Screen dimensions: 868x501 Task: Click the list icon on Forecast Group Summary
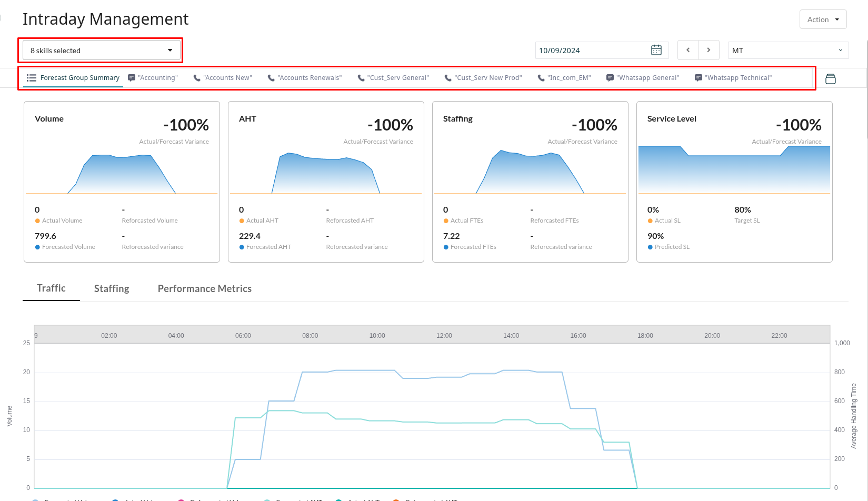tap(32, 77)
